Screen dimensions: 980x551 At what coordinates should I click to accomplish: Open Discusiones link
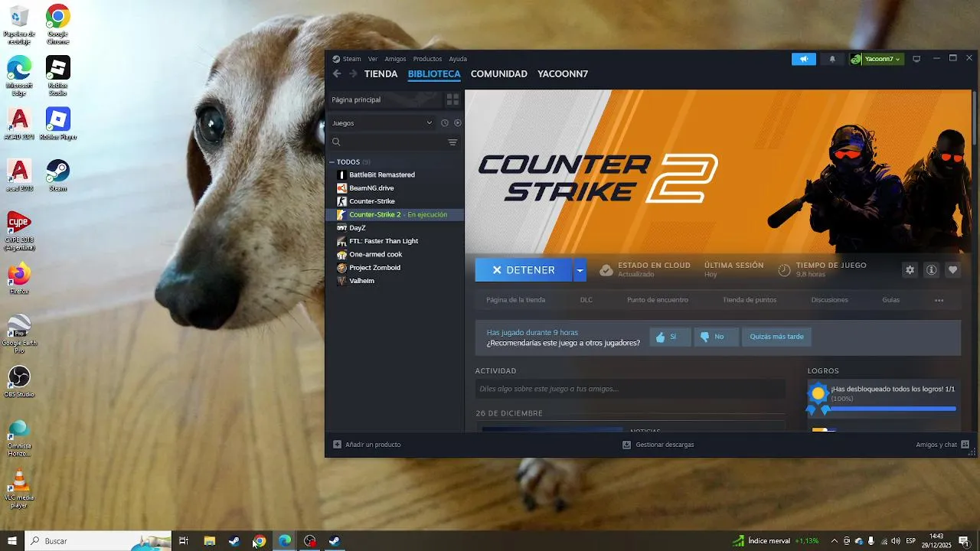pyautogui.click(x=829, y=300)
